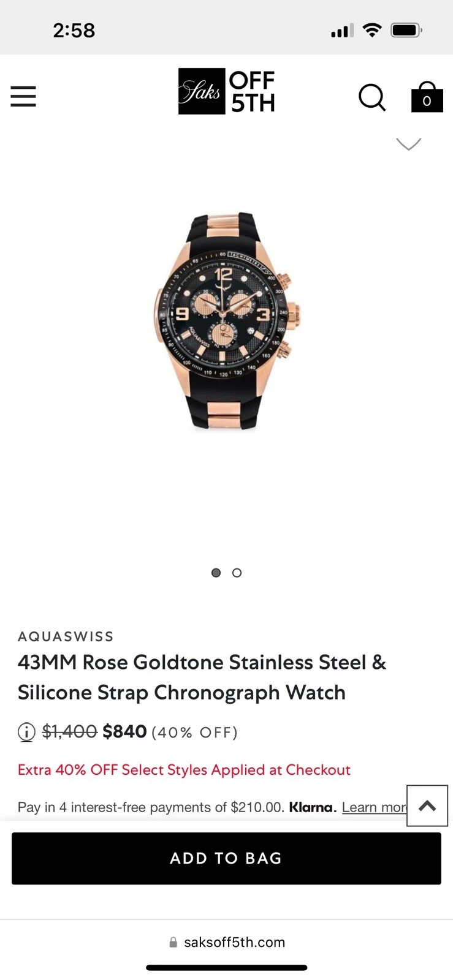Tap the back-to-top arrow button
This screenshot has height=980, width=453.
[427, 805]
